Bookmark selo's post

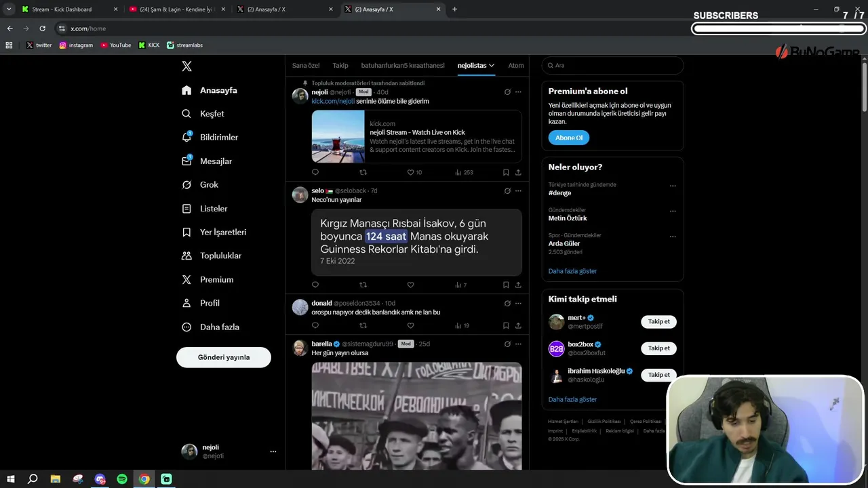point(506,285)
